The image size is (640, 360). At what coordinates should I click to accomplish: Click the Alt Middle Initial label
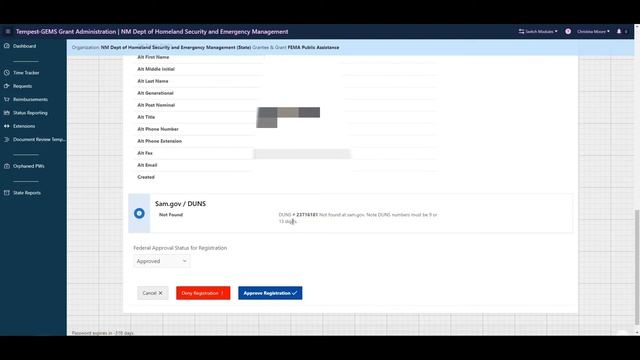coord(156,69)
